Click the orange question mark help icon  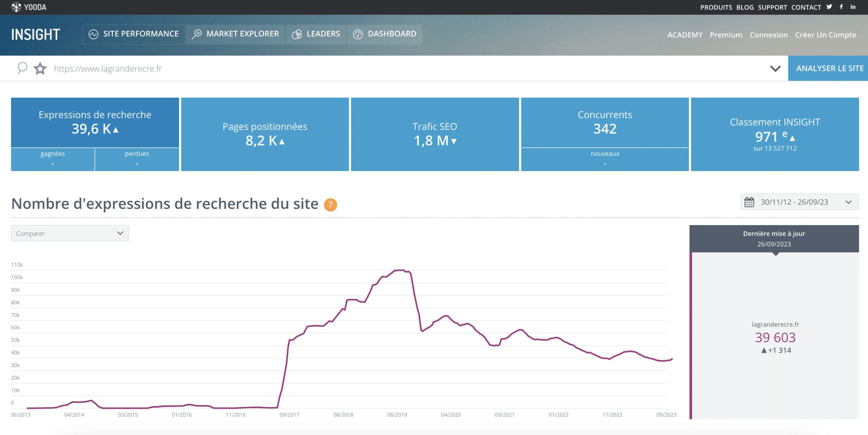tap(330, 205)
